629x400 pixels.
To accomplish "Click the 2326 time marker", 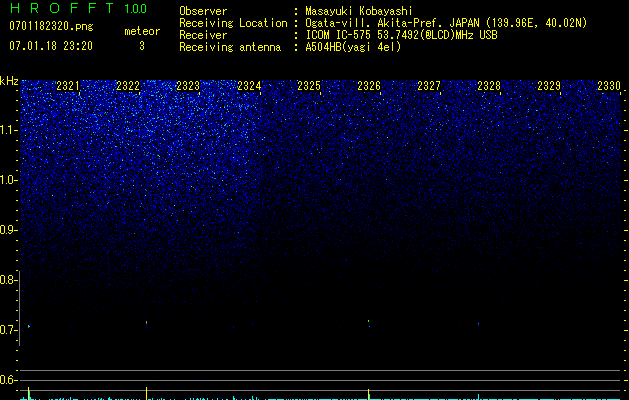I will pos(369,85).
